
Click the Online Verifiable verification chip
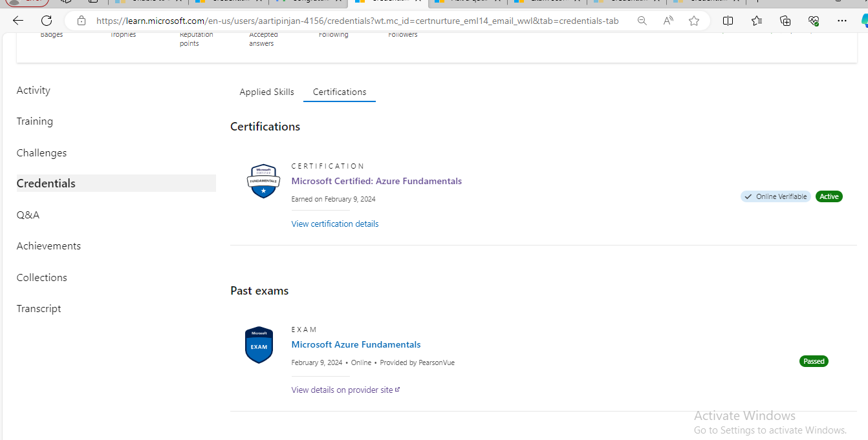[x=775, y=196]
